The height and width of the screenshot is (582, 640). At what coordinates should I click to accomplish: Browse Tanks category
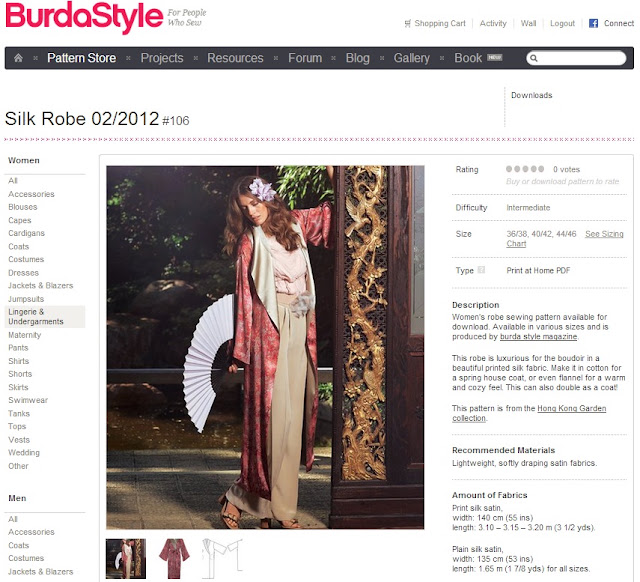click(x=19, y=413)
